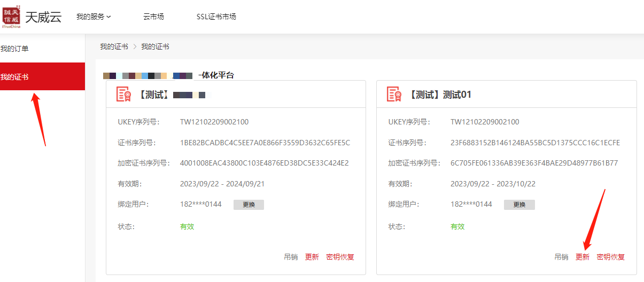Image resolution: width=644 pixels, height=282 pixels.
Task: Click validity period 2023/09/22 - 2023/10/22
Action: 493,184
